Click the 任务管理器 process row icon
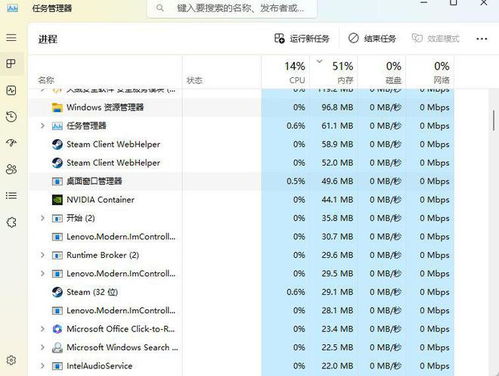The height and width of the screenshot is (376, 499). (x=57, y=126)
